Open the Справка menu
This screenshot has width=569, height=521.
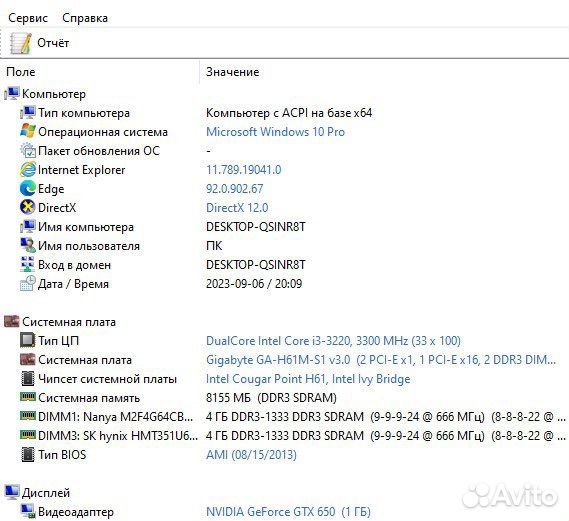tap(85, 18)
